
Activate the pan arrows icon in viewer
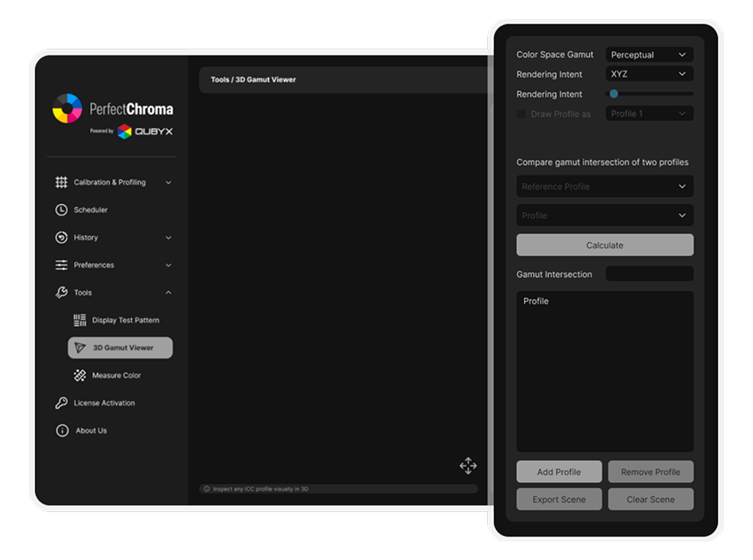pyautogui.click(x=468, y=466)
